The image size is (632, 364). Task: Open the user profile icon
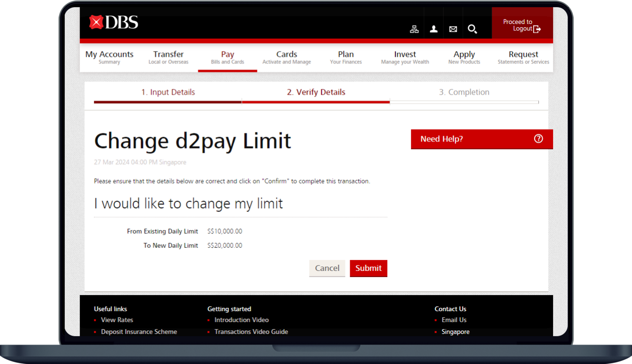(x=434, y=29)
